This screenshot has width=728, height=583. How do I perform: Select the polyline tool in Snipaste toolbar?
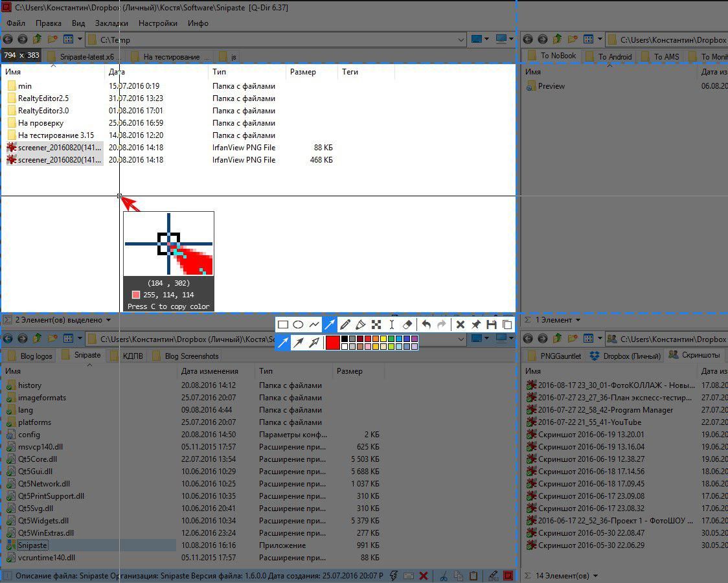tap(314, 325)
